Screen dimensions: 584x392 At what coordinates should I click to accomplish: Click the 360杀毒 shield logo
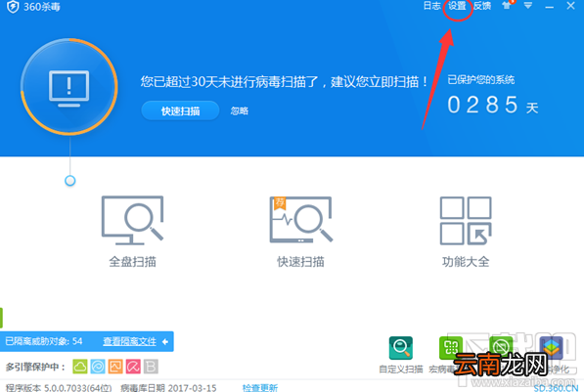[x=13, y=7]
